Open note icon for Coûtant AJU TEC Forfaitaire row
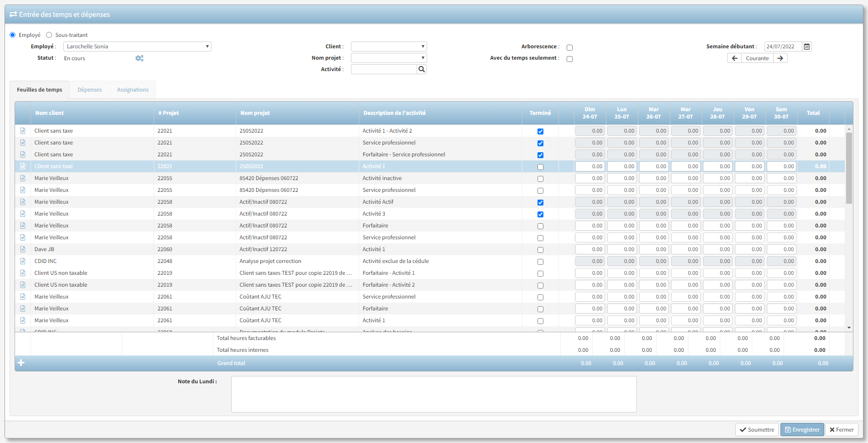Screen dimensions: 868x443 [x=23, y=309]
